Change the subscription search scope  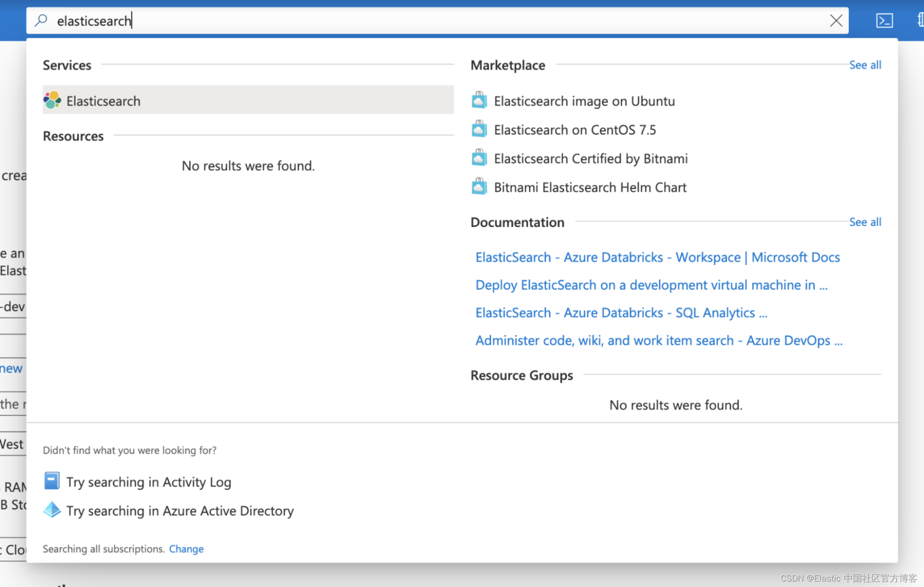pyautogui.click(x=186, y=549)
